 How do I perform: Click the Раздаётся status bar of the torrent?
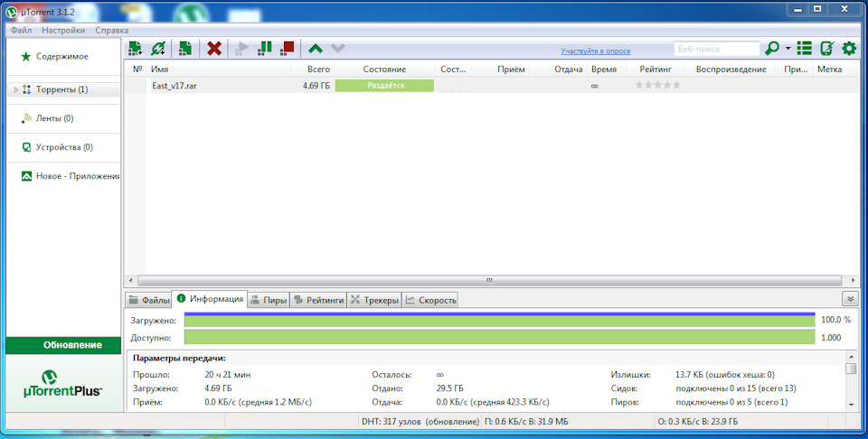click(385, 86)
